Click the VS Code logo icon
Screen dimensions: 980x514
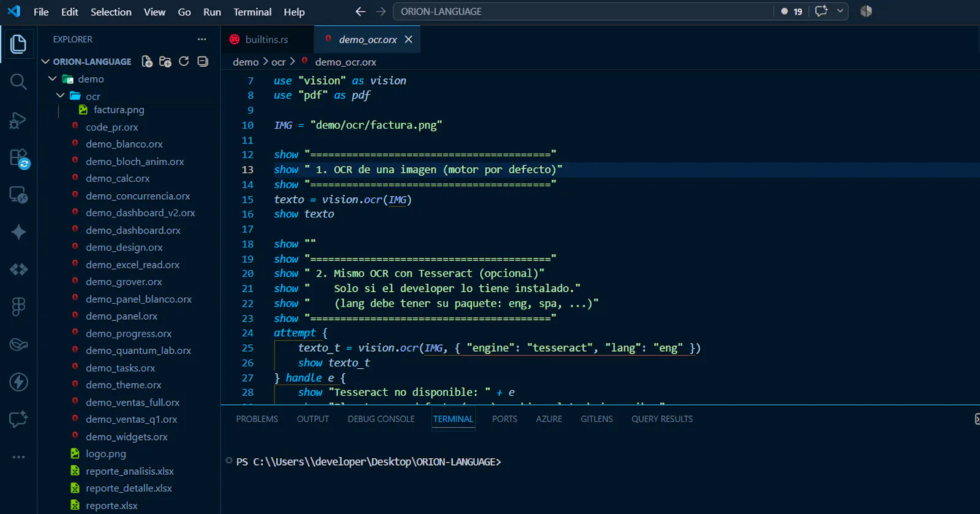13,11
